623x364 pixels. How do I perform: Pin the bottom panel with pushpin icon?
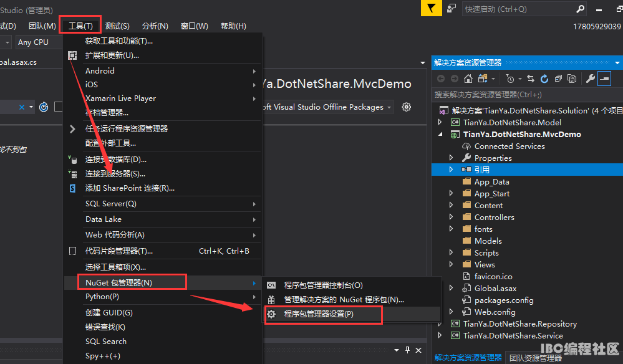tap(407, 350)
